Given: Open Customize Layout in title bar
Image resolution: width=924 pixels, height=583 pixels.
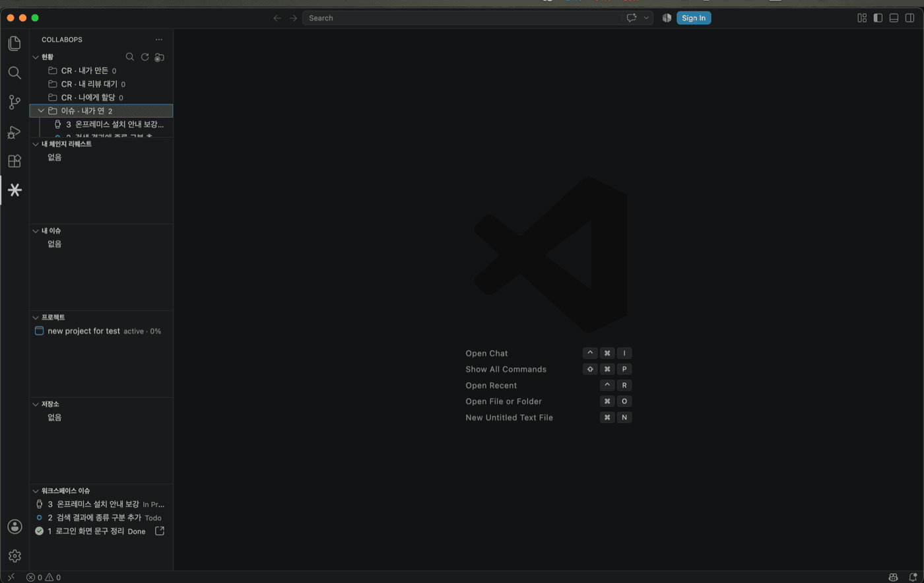Looking at the screenshot, I should (862, 18).
